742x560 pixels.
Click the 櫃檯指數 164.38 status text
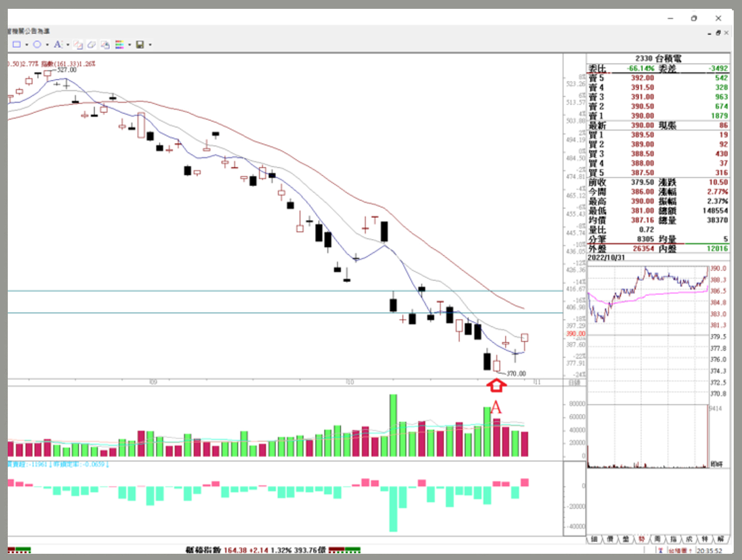(x=216, y=550)
